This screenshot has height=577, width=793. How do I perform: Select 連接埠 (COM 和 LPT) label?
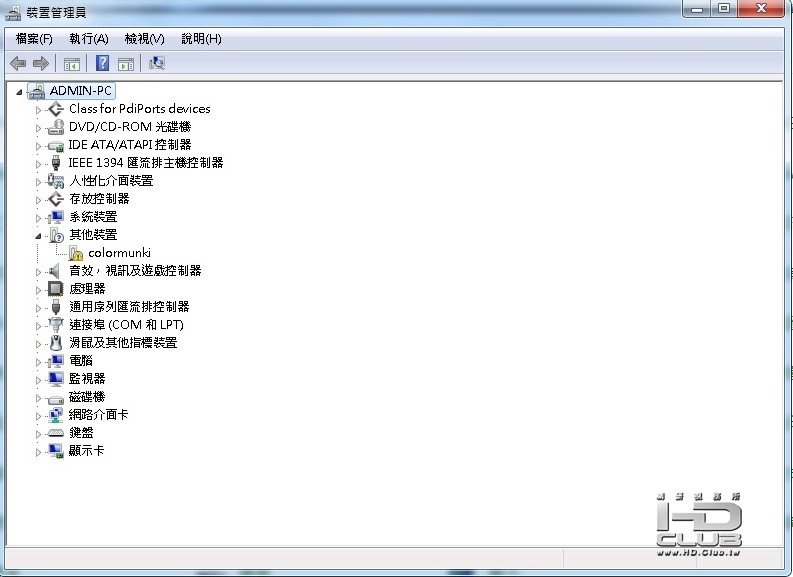[126, 325]
